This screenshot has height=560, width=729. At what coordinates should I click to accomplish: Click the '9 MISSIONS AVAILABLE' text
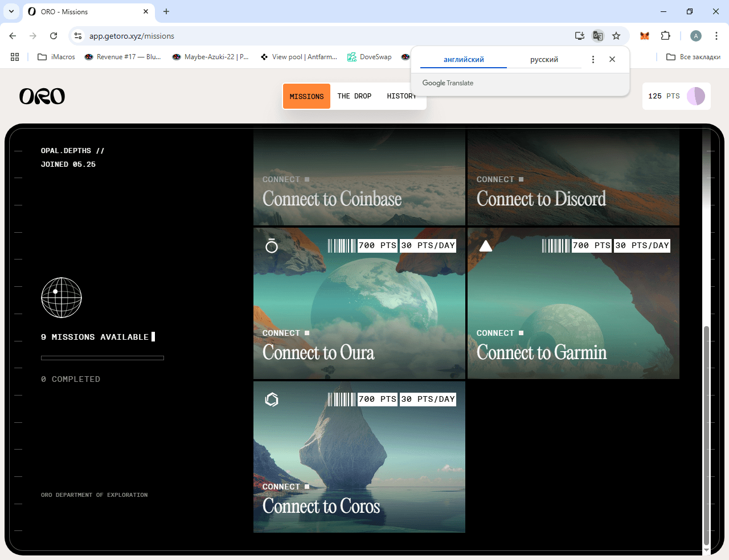[95, 337]
